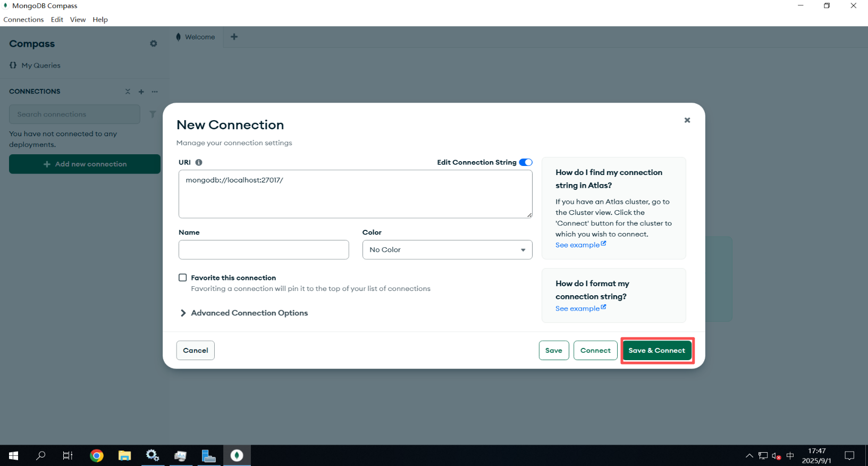
Task: Click the My Queries braces icon
Action: (13, 65)
